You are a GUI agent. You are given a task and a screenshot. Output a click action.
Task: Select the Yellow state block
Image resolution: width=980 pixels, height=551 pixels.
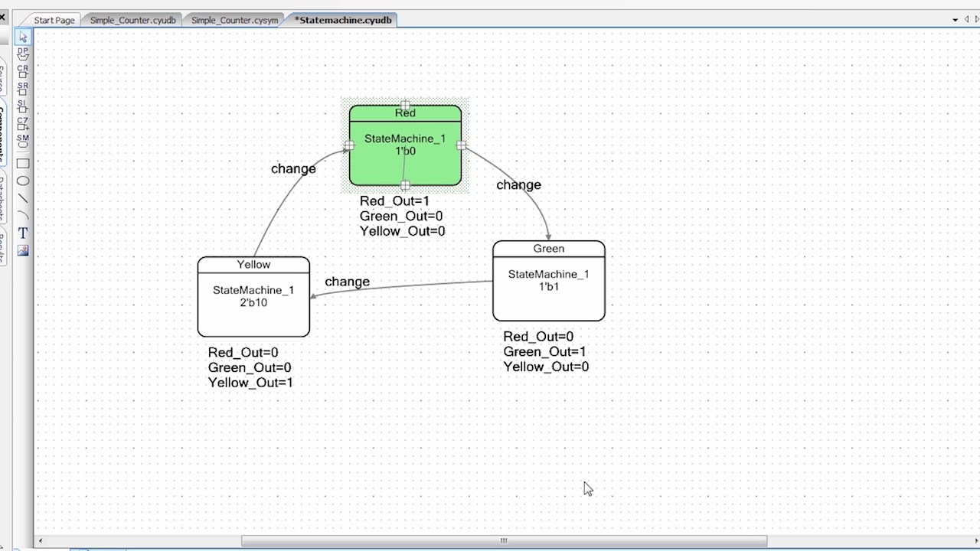point(253,297)
